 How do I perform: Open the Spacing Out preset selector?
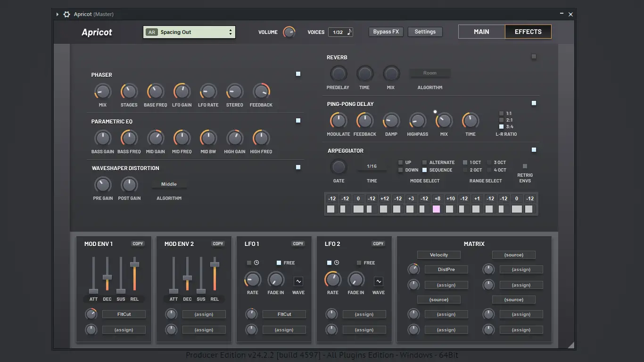coord(189,32)
